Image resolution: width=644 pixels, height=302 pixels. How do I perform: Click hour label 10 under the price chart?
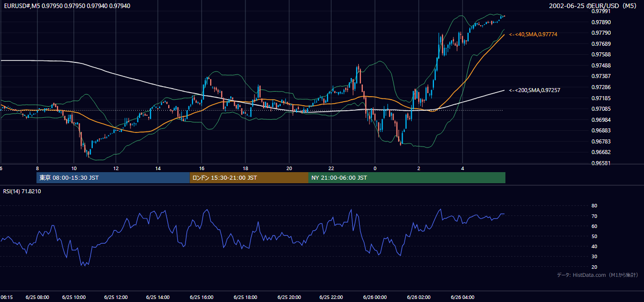pyautogui.click(x=74, y=168)
